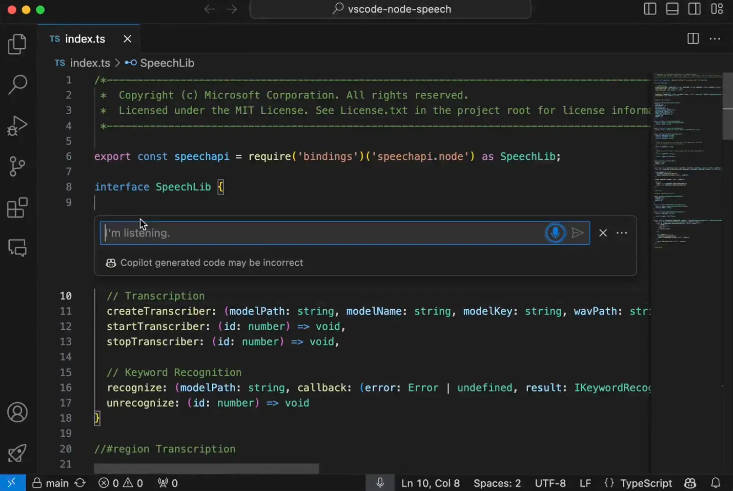Click index.ts in the breadcrumb

[x=90, y=63]
